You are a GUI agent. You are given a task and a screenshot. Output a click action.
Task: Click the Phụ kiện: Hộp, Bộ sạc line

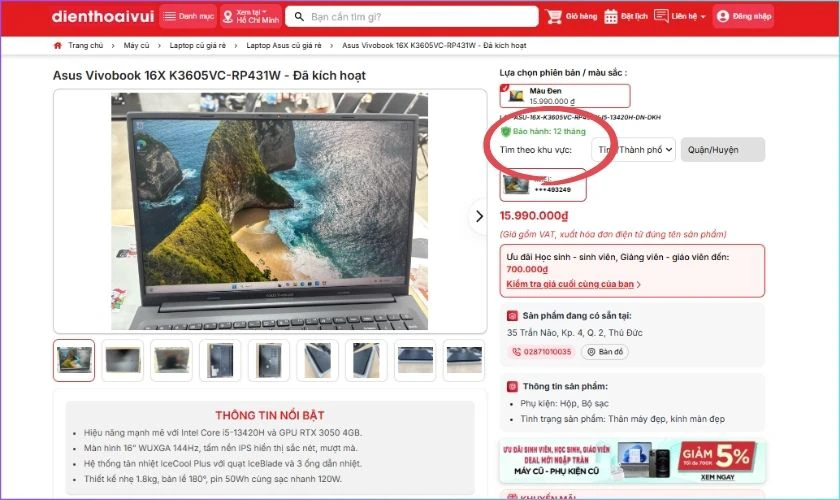tap(564, 404)
